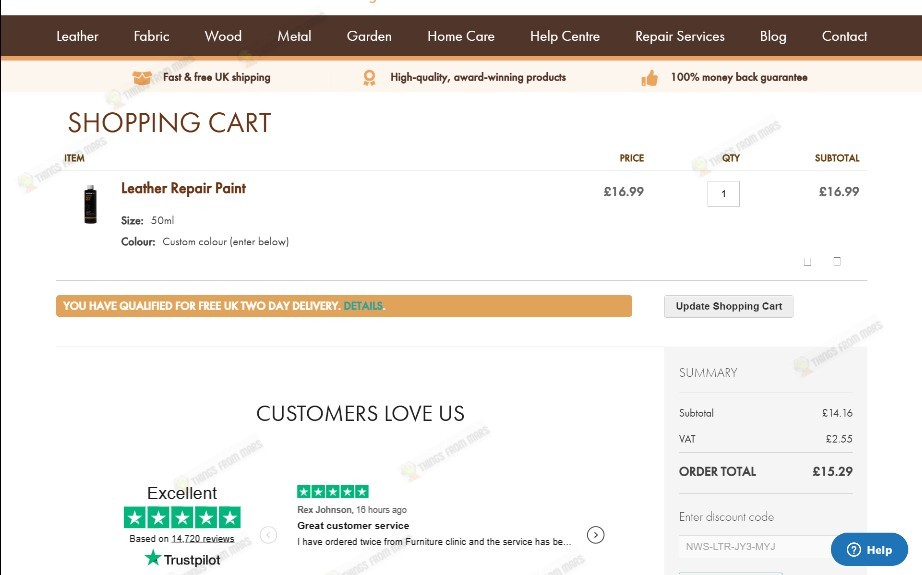Open the Help chat widget
This screenshot has width=922, height=575.
click(x=869, y=550)
